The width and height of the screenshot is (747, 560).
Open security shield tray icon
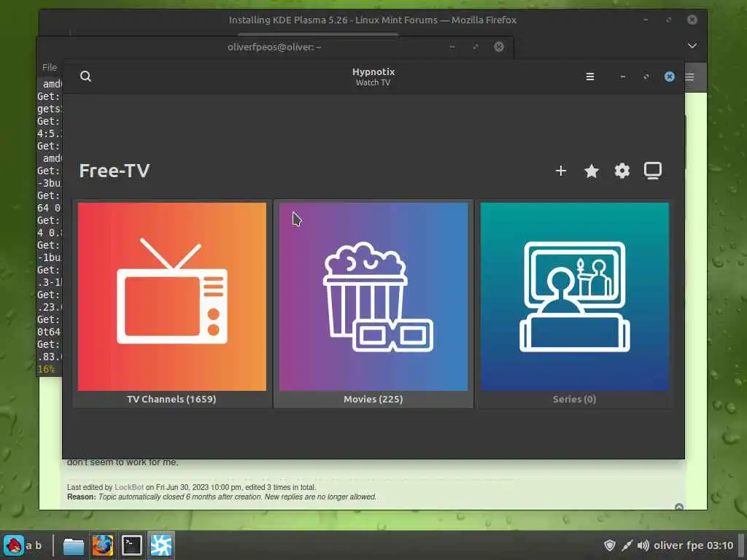coord(609,545)
